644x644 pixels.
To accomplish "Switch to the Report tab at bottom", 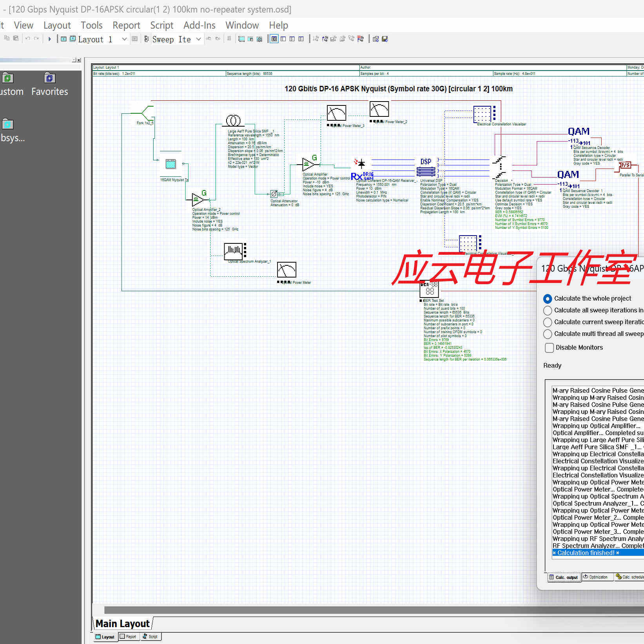I will coord(129,637).
